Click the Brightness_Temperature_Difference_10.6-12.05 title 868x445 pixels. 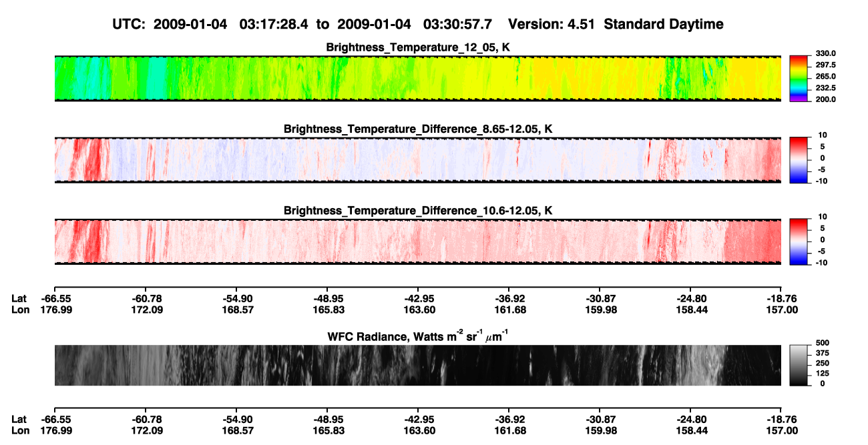point(418,211)
